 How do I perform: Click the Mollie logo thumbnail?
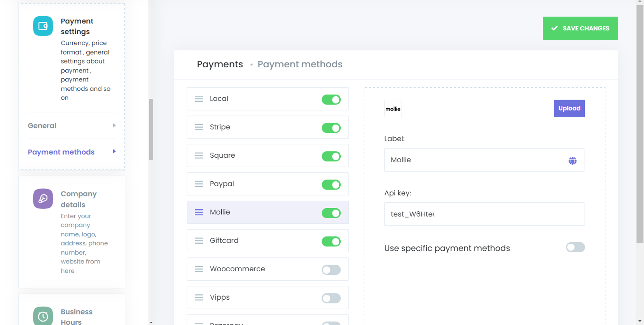point(393,109)
